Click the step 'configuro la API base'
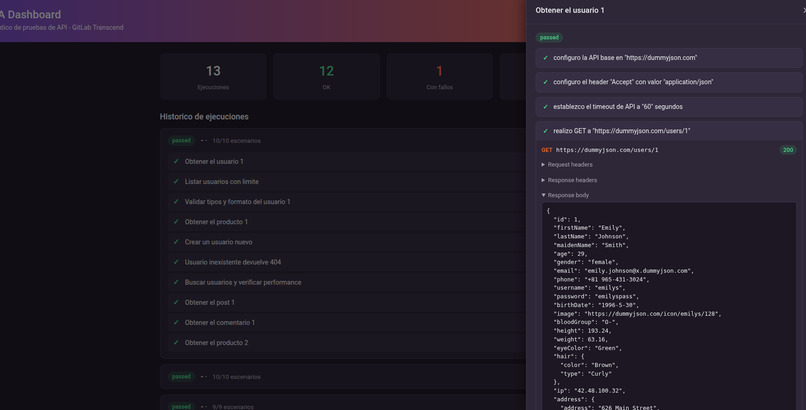The width and height of the screenshot is (806, 410). [x=669, y=58]
